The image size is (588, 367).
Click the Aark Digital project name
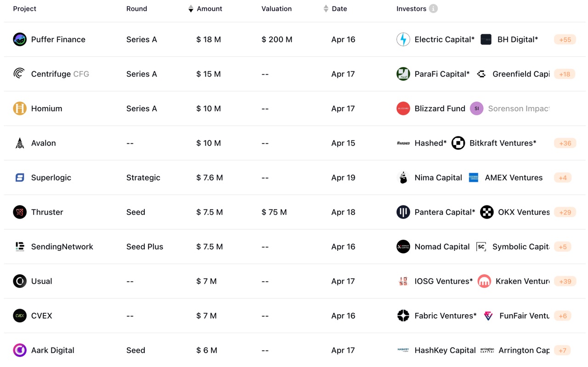pos(52,350)
